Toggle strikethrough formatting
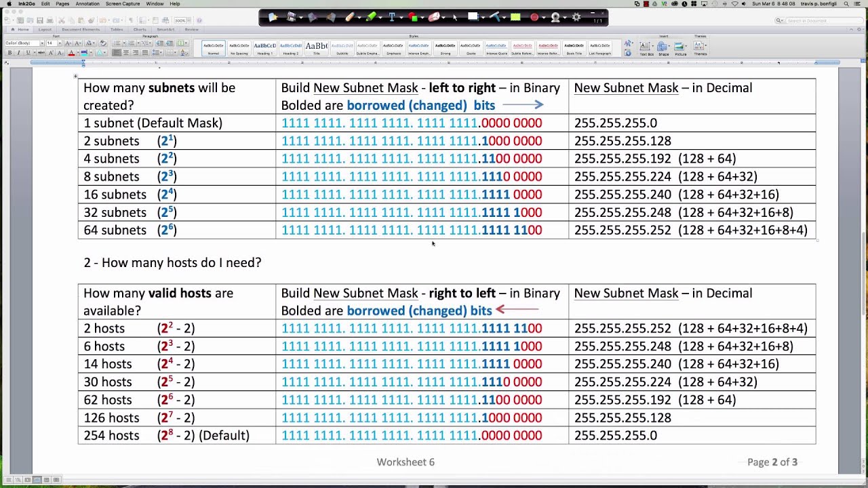 tap(41, 52)
